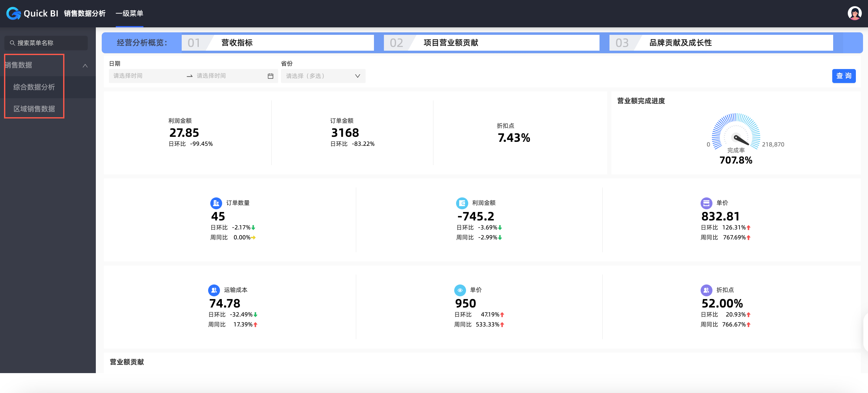Click the calendar icon in date picker
The width and height of the screenshot is (868, 393).
[270, 76]
